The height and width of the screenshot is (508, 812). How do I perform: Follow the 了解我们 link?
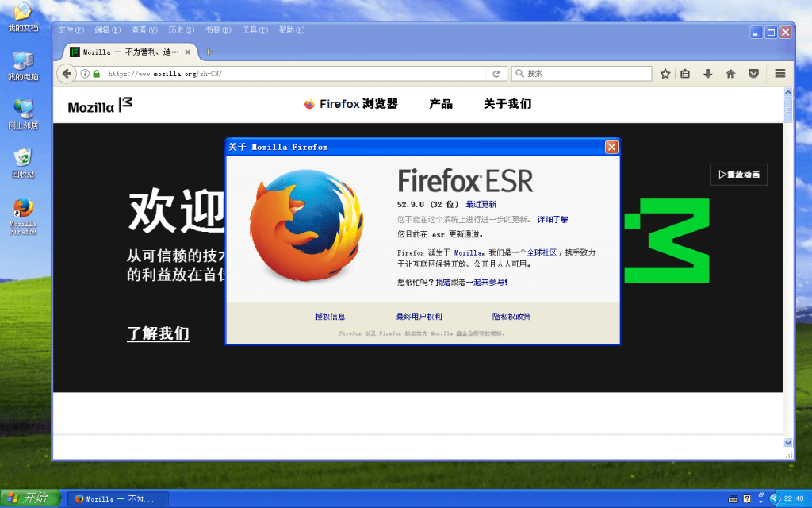[x=159, y=333]
